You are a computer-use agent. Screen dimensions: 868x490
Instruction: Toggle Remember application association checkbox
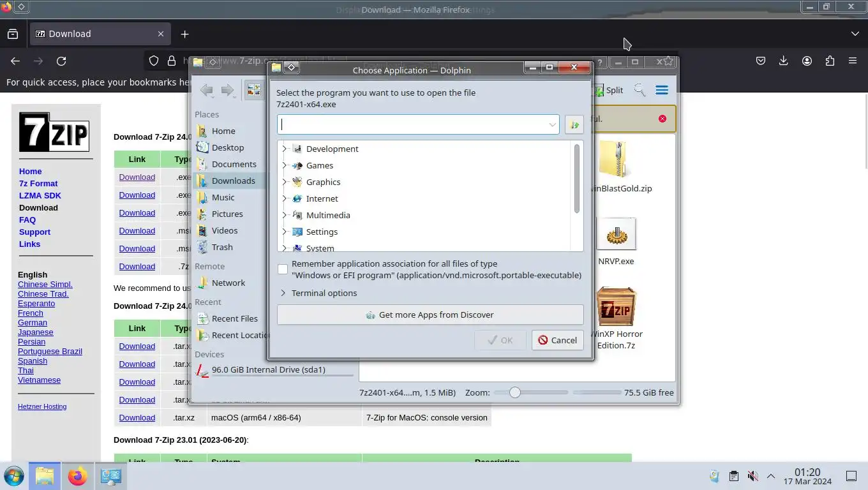pos(283,269)
